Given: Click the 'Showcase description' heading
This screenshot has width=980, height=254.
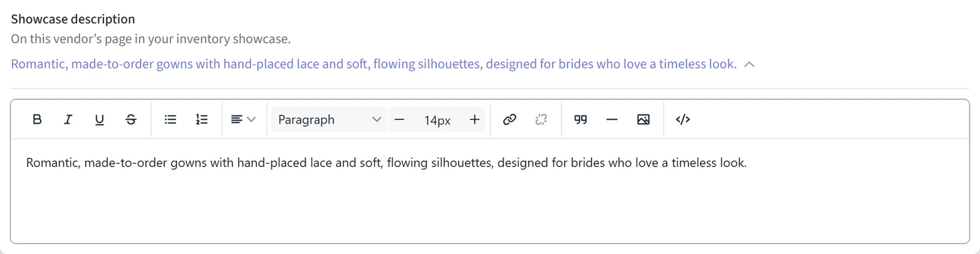Looking at the screenshot, I should coord(73,19).
